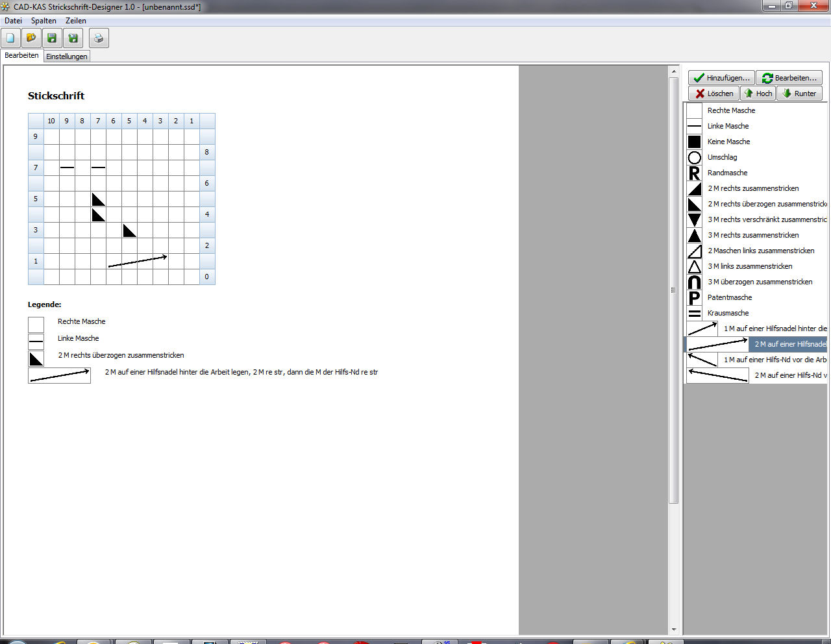831x644 pixels.
Task: Open the Datei menu
Action: (13, 21)
